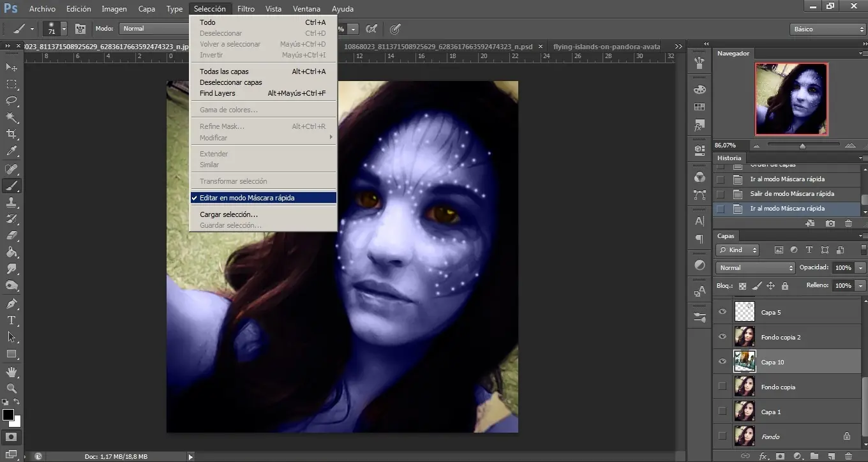868x462 pixels.
Task: Show the Capa 1 layer
Action: pos(722,411)
